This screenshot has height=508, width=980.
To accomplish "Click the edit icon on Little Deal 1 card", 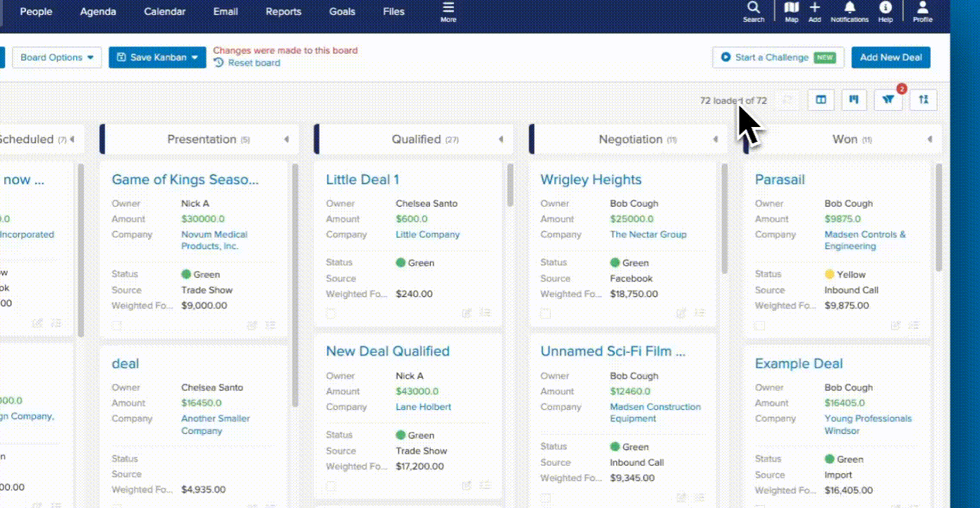I will [x=467, y=313].
